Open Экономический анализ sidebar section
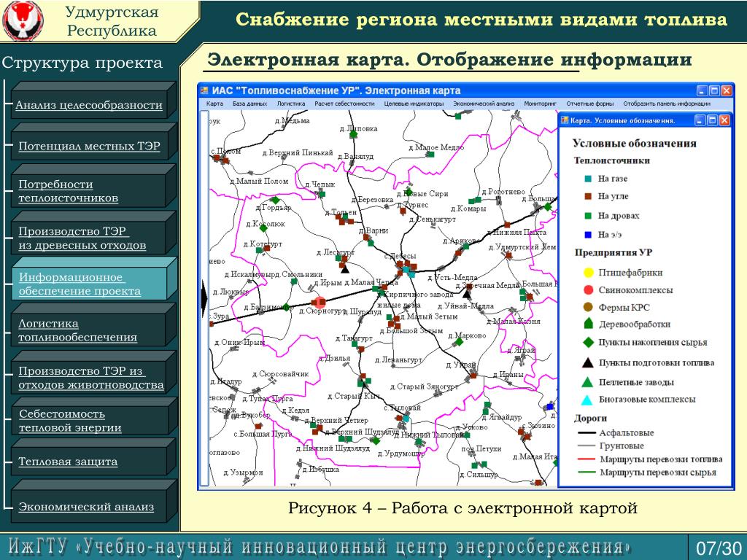The width and height of the screenshot is (747, 560). (86, 506)
